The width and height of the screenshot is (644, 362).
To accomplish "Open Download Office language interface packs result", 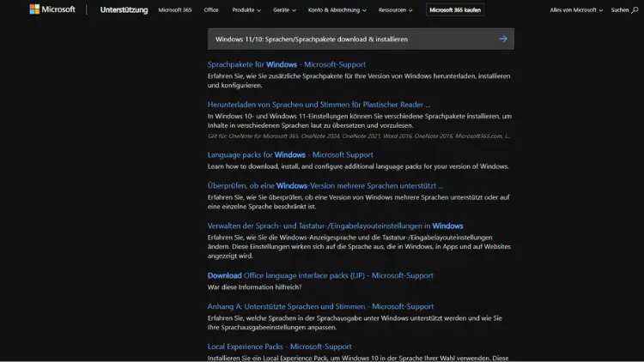I will click(320, 275).
